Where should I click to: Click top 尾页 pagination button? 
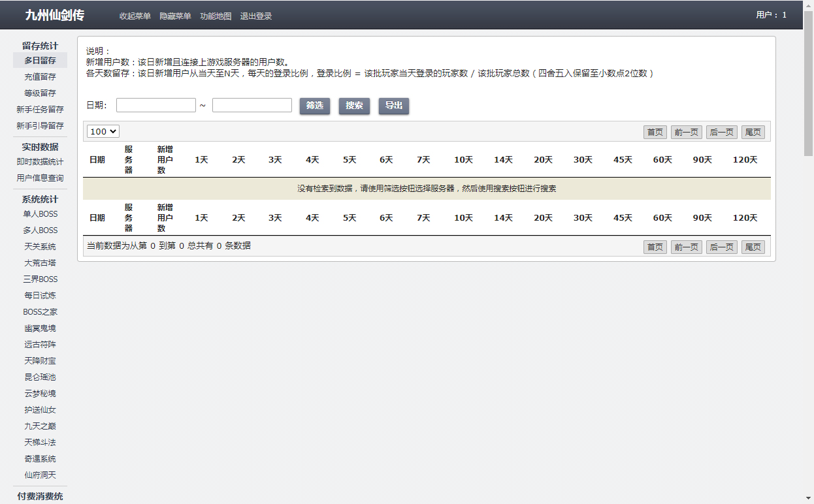[x=753, y=132]
